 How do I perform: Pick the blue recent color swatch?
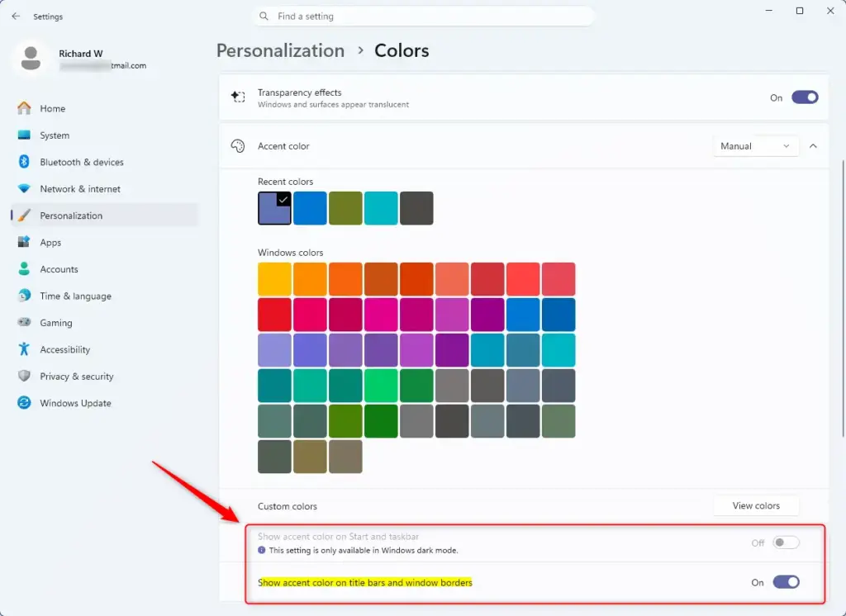click(310, 207)
